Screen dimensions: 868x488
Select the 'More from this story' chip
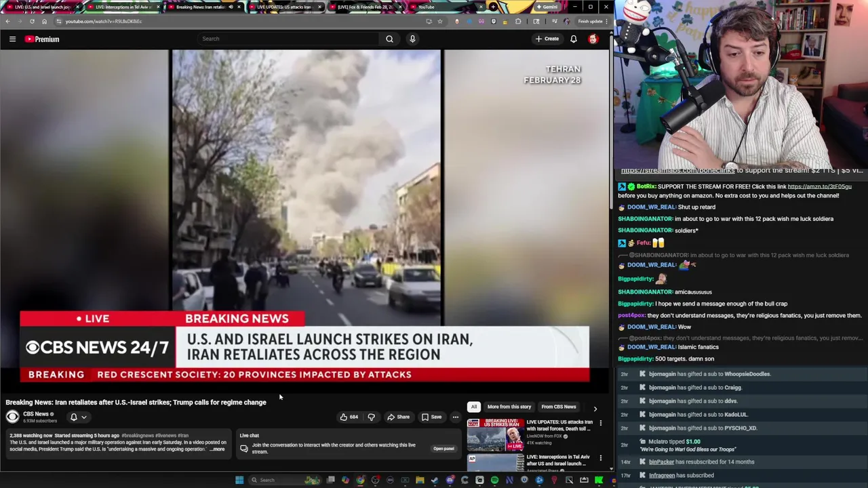509,407
